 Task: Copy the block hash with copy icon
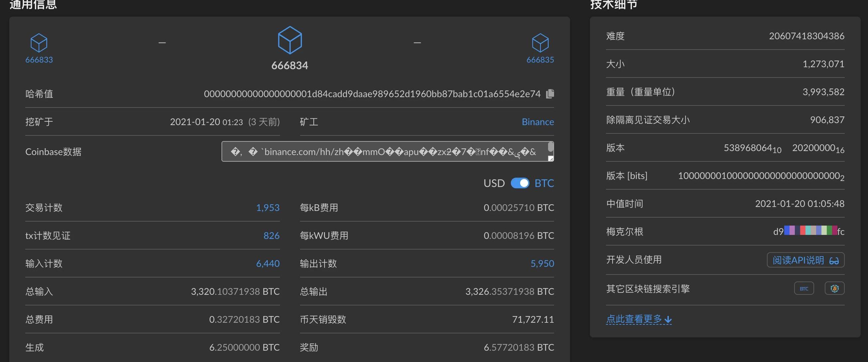[x=550, y=93]
